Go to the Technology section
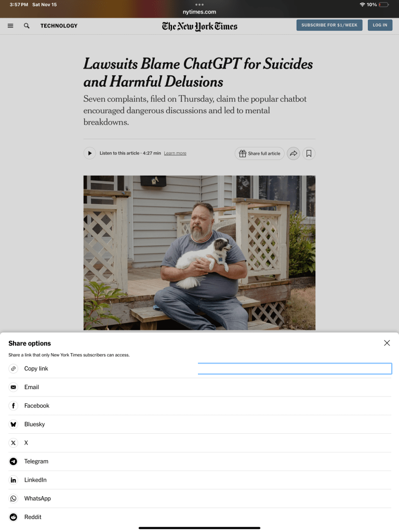Viewport: 399px width, 532px height. (x=59, y=25)
